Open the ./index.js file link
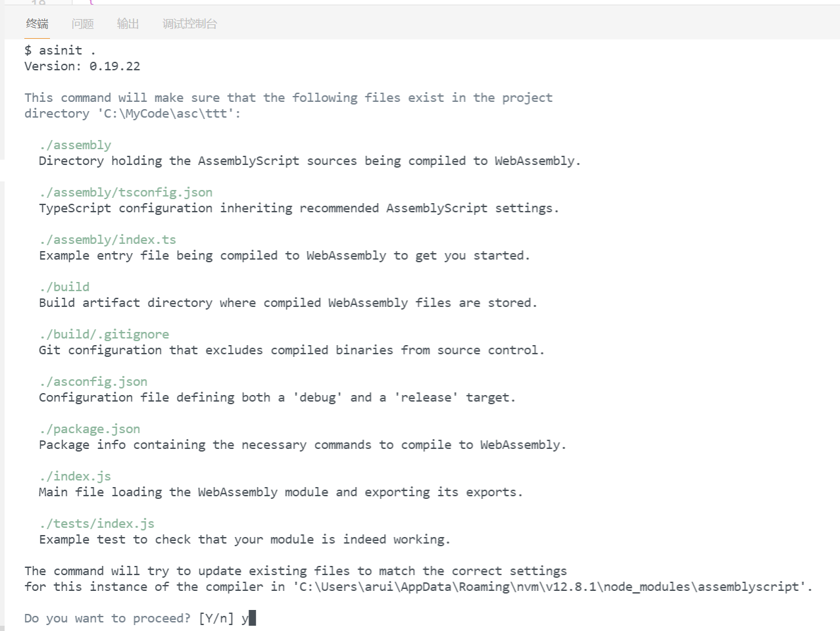840x631 pixels. [75, 477]
